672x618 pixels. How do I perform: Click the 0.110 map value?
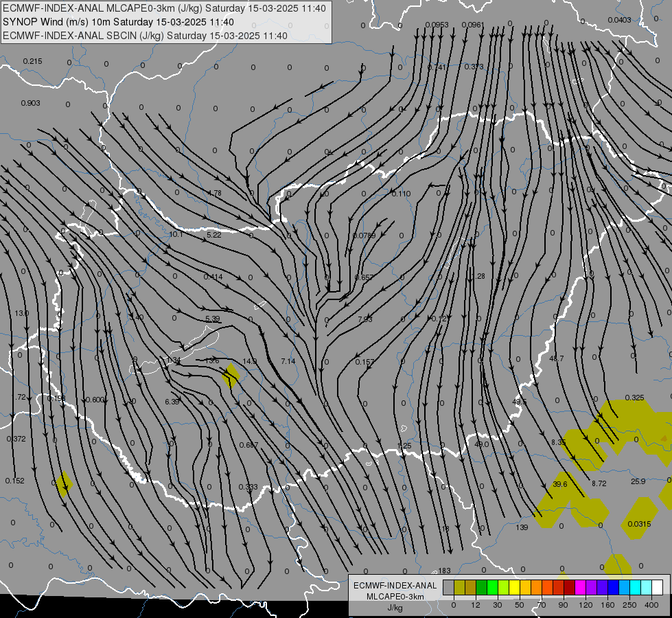click(401, 194)
